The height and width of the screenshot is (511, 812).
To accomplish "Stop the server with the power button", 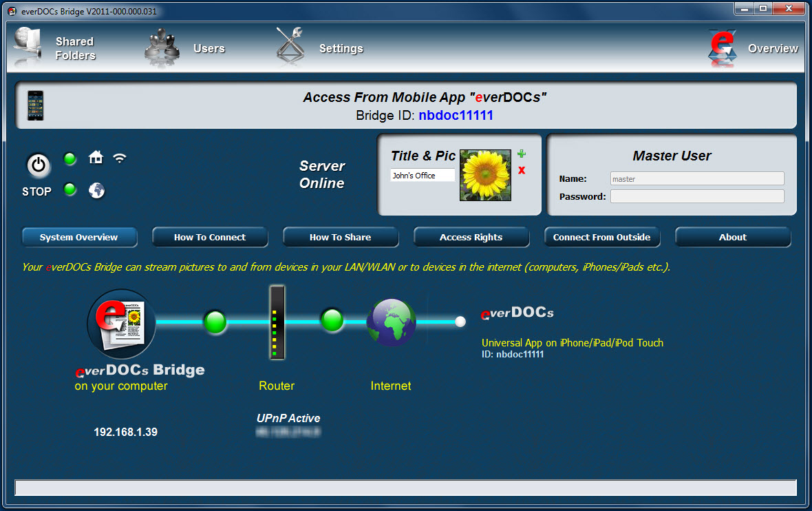I will (x=39, y=165).
